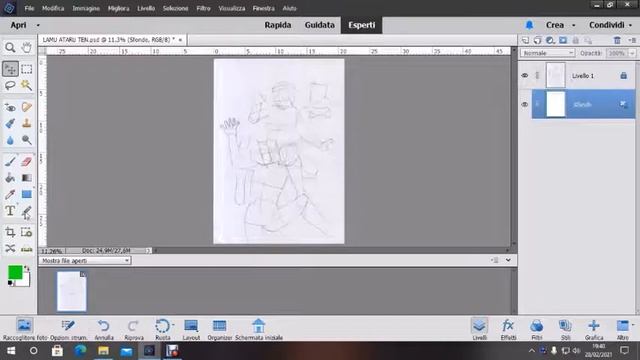Screen dimensions: 640x360
Task: Select the Crop tool
Action: [x=10, y=232]
